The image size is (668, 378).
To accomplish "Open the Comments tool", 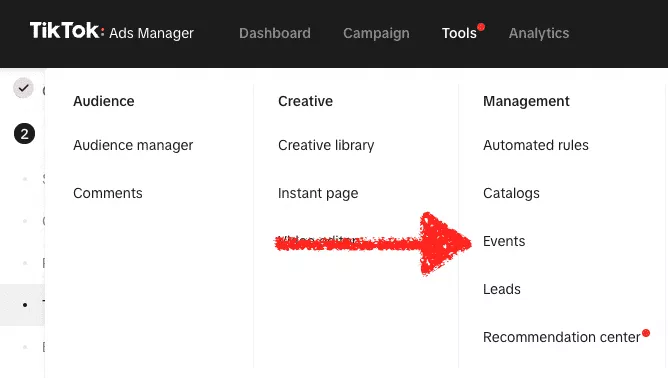I will [x=108, y=193].
